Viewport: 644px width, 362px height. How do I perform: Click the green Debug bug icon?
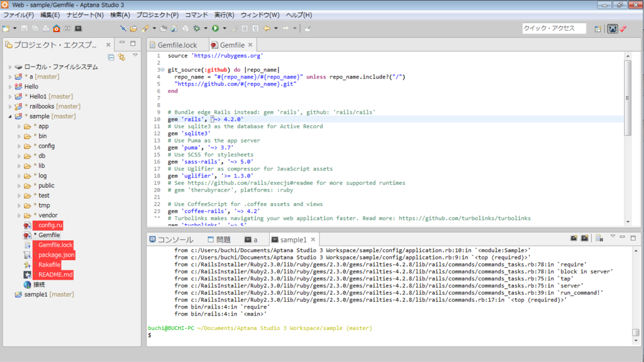[197, 28]
